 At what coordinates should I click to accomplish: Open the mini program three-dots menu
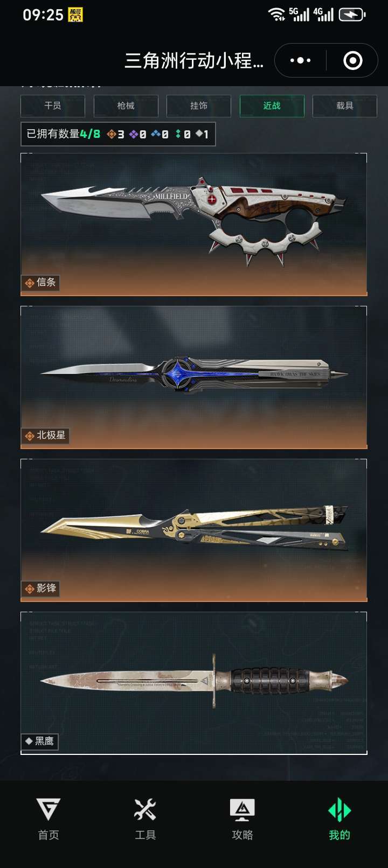[x=300, y=60]
